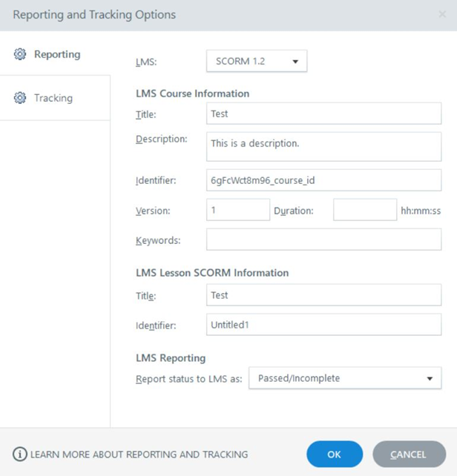This screenshot has width=457, height=476.
Task: Close the Reporting and Tracking Options dialog
Action: coord(442,14)
